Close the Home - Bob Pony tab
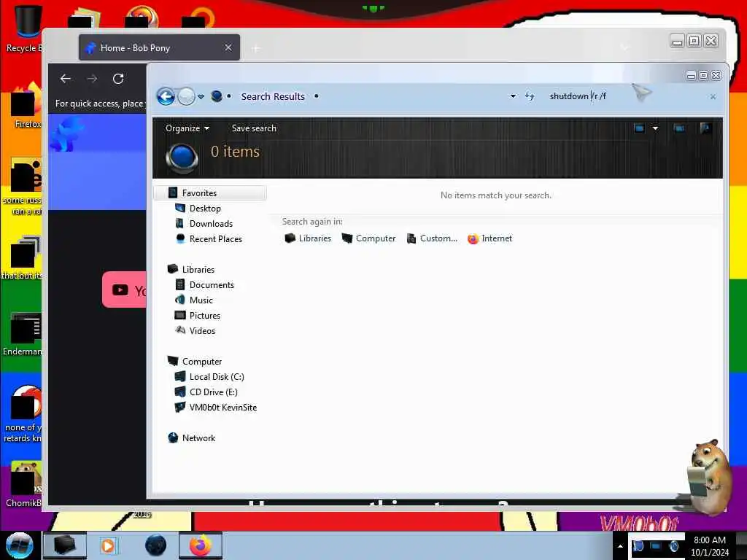Viewport: 747px width, 560px height. point(228,47)
